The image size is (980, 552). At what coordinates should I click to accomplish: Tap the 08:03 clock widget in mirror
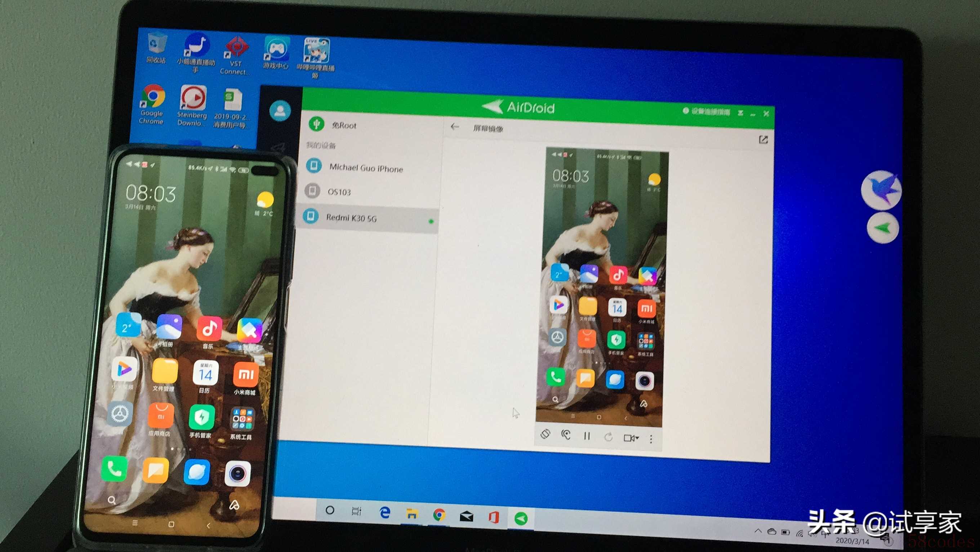coord(570,176)
